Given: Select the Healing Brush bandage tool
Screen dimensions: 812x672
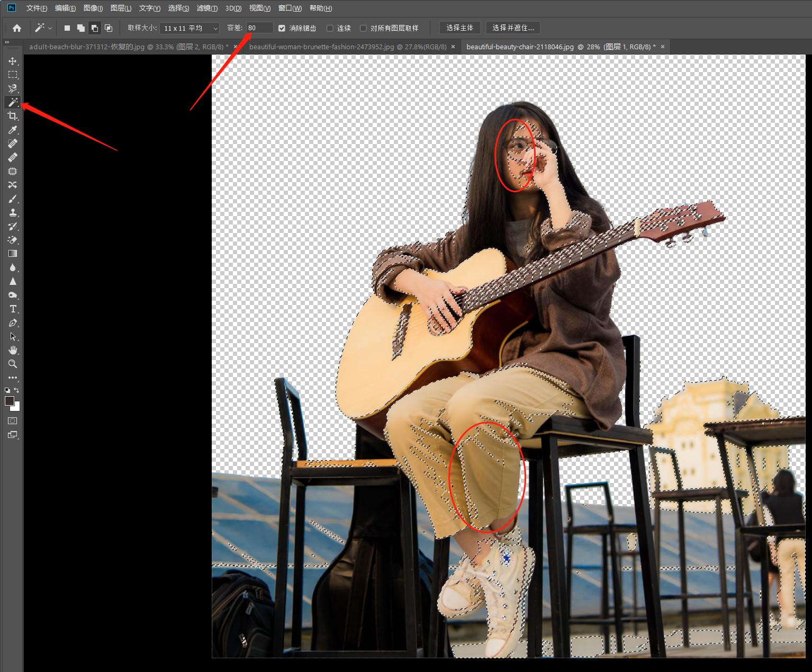Looking at the screenshot, I should coord(13,157).
